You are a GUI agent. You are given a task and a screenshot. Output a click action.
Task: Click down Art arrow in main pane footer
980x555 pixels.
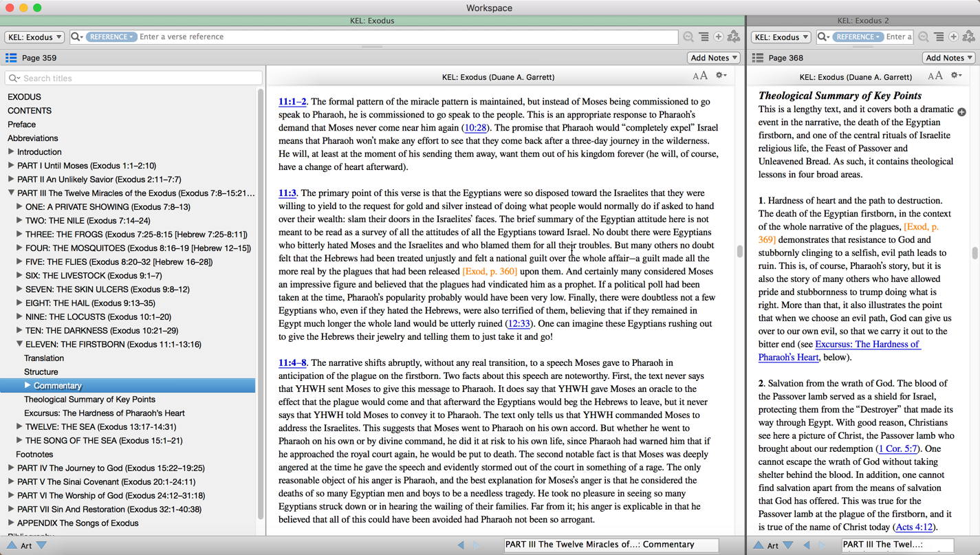[42, 545]
